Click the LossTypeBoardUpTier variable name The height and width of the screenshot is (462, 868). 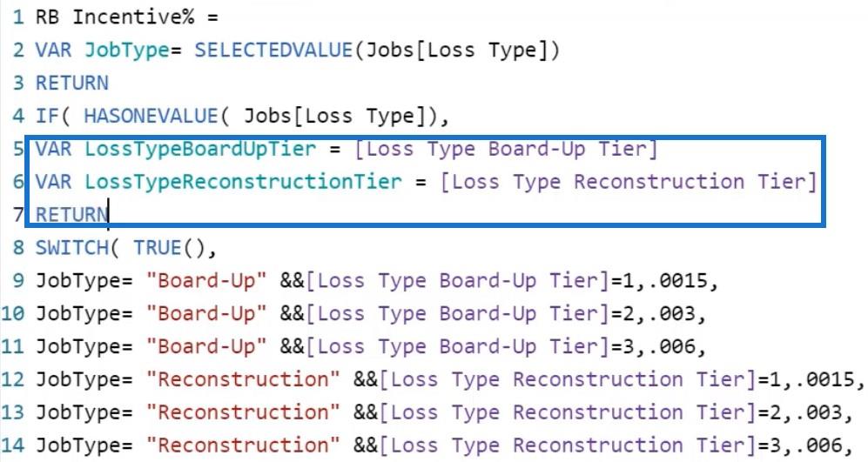[200, 149]
